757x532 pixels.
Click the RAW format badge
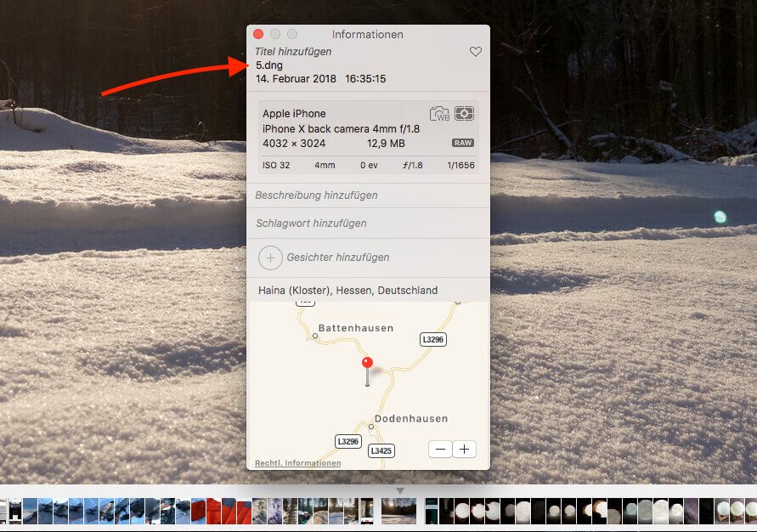click(463, 143)
